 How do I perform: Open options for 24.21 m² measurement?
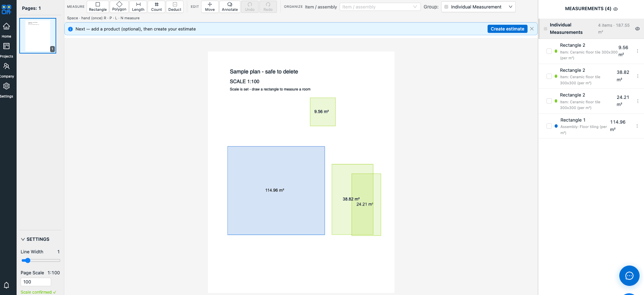pos(637,101)
